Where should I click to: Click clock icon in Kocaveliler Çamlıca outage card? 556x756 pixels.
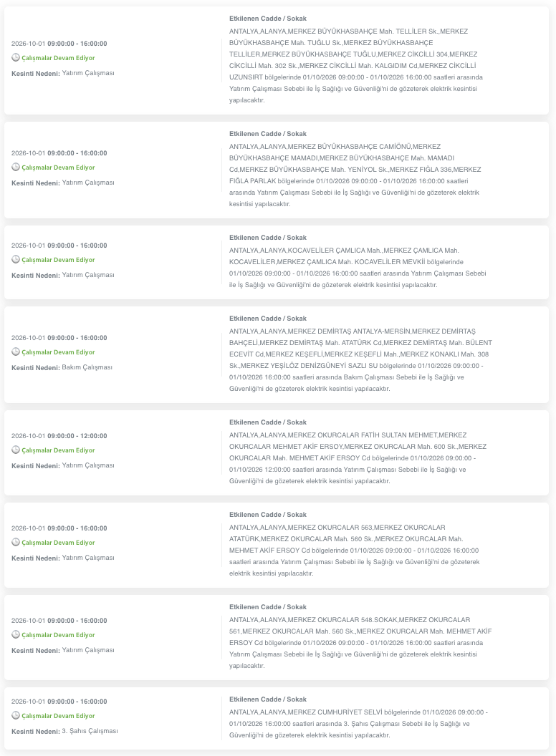coord(16,259)
